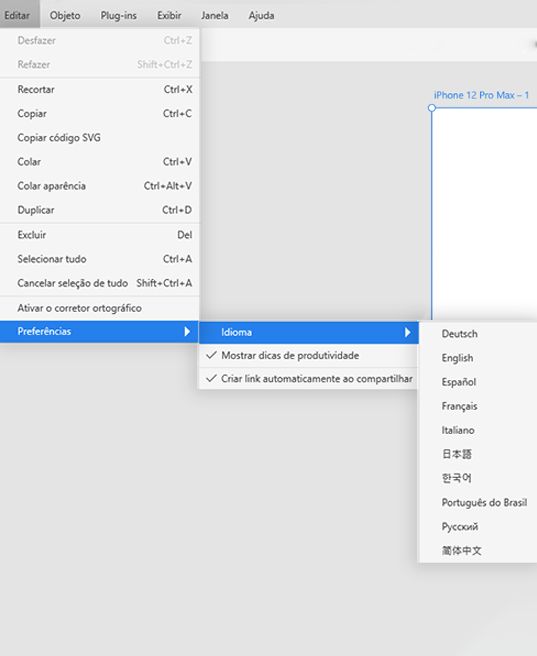This screenshot has width=537, height=656.
Task: Switch language to Italiano
Action: pyautogui.click(x=478, y=430)
